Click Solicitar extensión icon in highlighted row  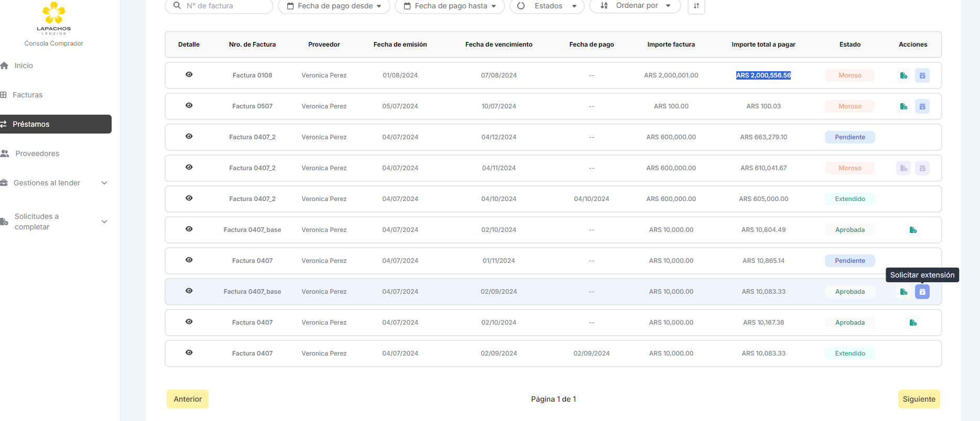point(922,292)
